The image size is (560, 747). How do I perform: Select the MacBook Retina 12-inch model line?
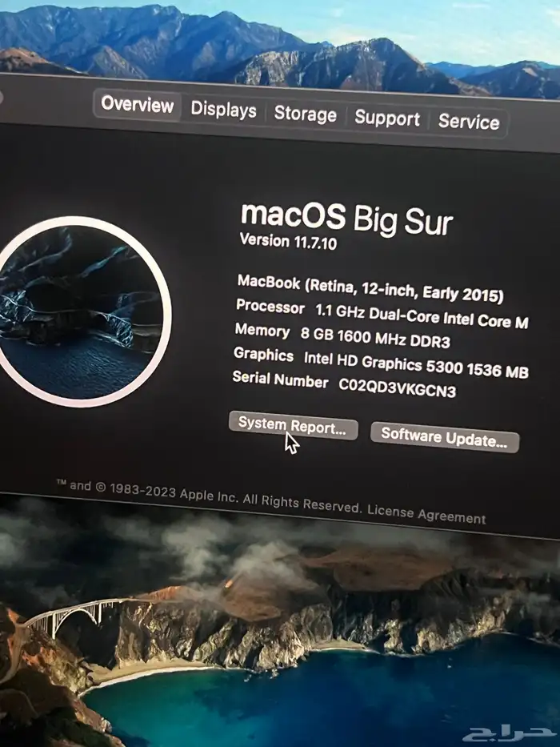(370, 289)
